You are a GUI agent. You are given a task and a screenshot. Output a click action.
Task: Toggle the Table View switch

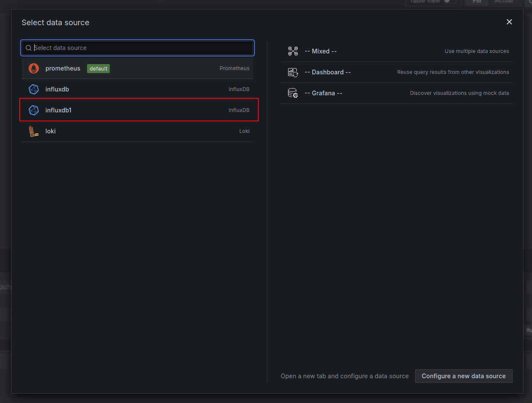pyautogui.click(x=448, y=2)
